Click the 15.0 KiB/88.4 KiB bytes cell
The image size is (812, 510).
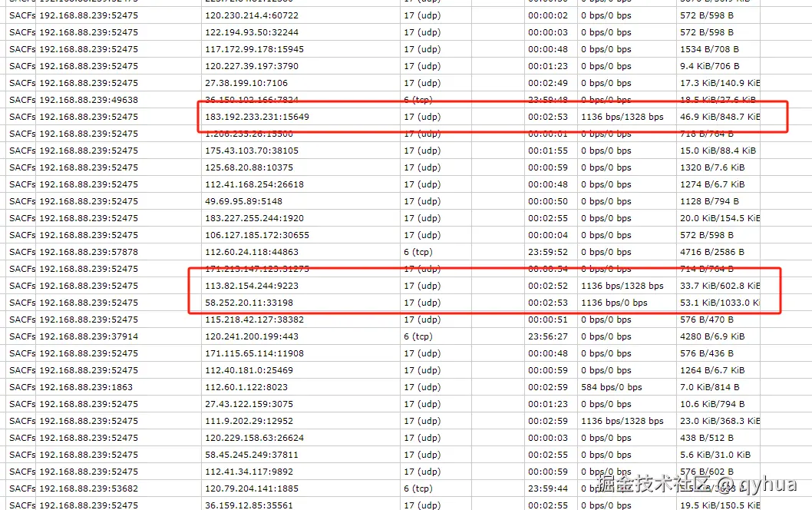tap(718, 151)
